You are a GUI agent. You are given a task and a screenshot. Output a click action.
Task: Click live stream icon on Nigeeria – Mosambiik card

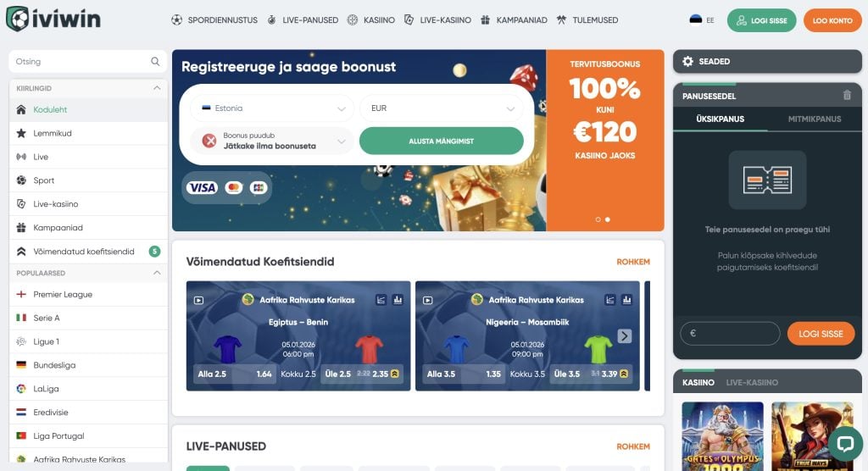click(x=427, y=301)
